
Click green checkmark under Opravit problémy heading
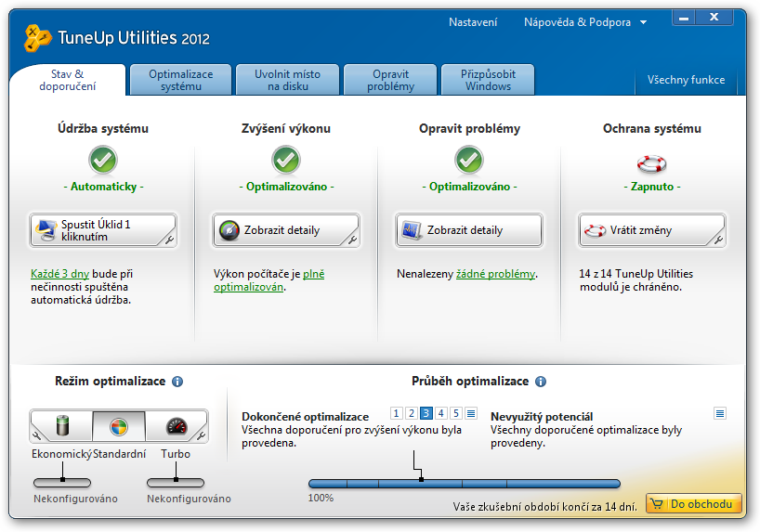click(x=468, y=160)
